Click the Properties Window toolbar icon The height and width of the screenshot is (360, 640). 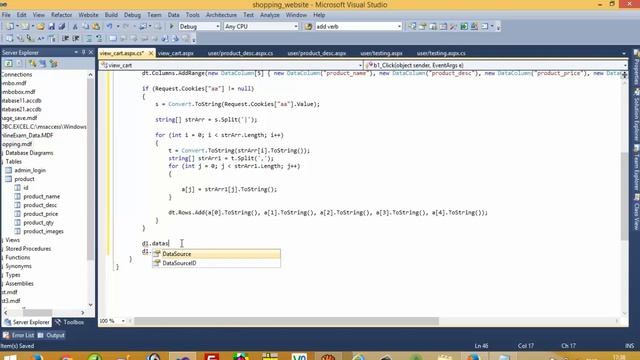click(x=423, y=27)
